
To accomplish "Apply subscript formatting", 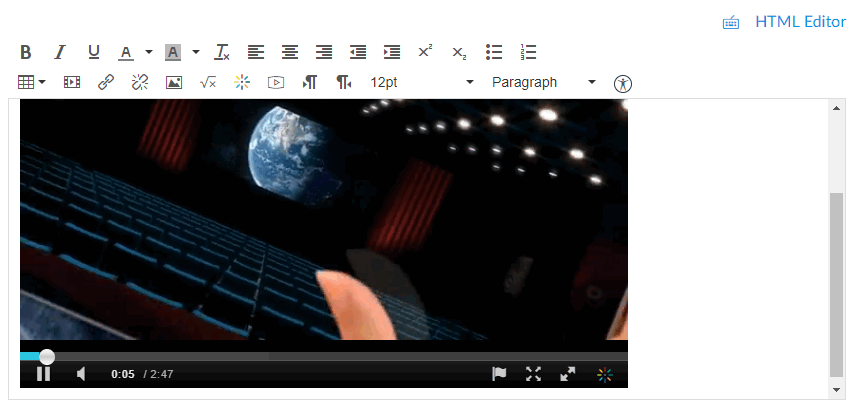I will click(x=460, y=53).
